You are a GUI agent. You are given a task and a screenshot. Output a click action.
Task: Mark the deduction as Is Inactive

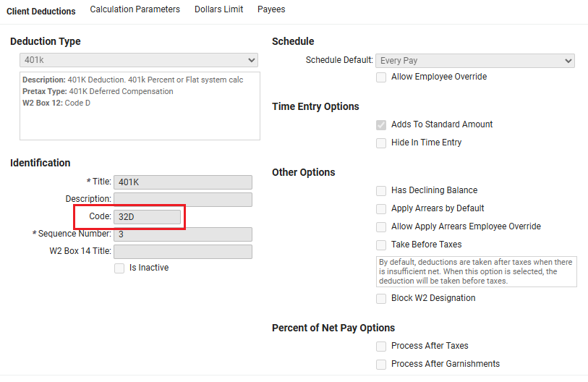(x=119, y=268)
